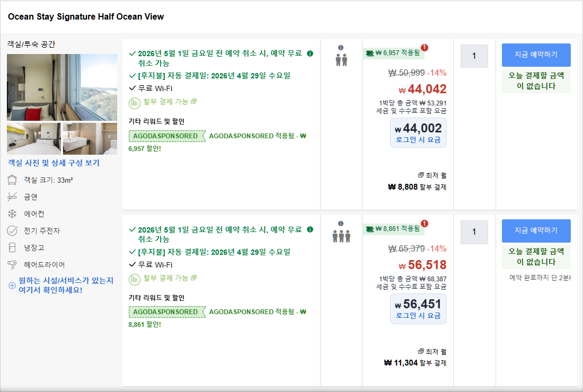Click the three-guest occupancy icon in second offer

341,236
